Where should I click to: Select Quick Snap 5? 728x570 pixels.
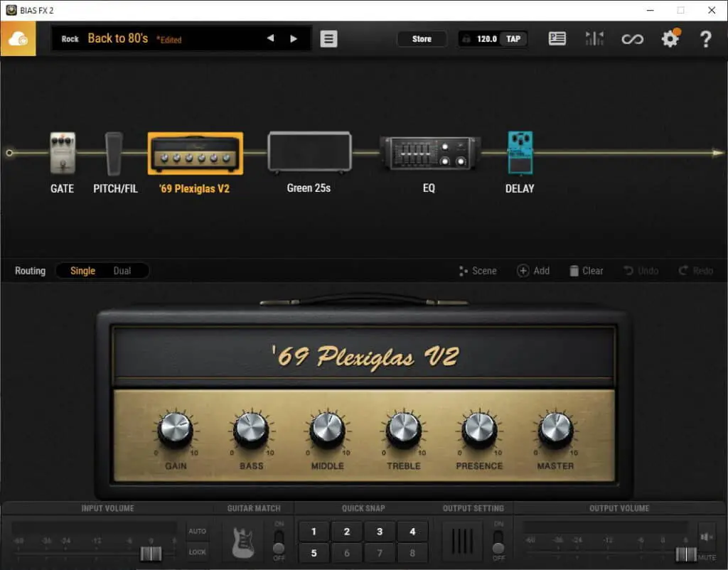(x=314, y=553)
